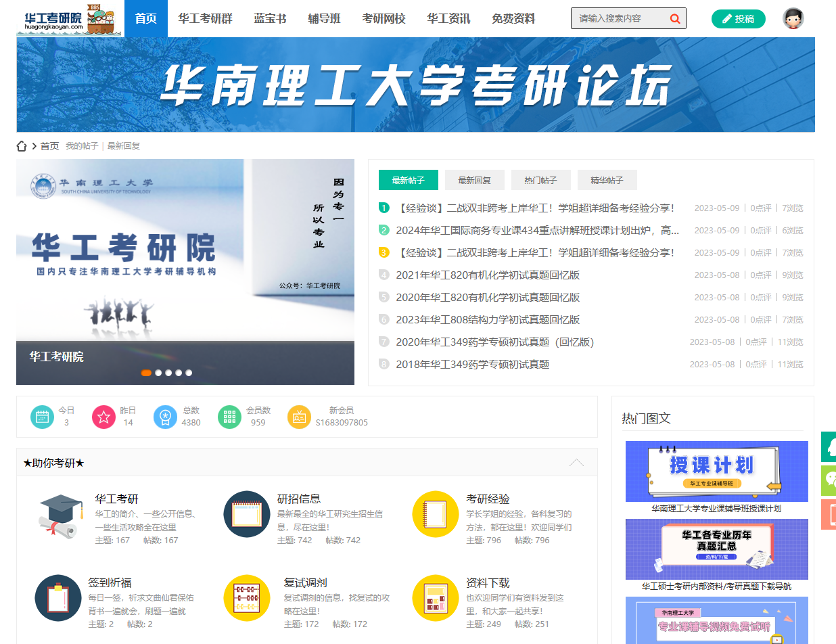Screen dimensions: 836x644
Task: Click the 首页 breadcrumb link
Action: click(x=50, y=146)
